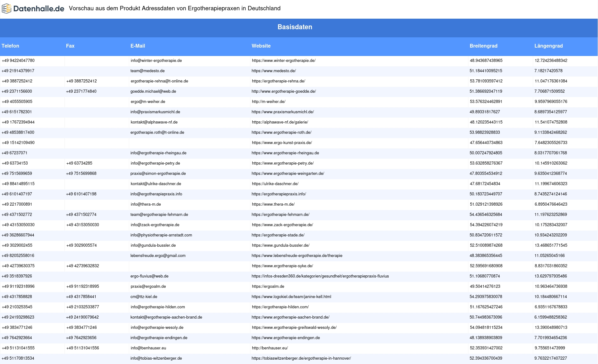
Task: Click fax number +49 3029005574
Action: 81,245
